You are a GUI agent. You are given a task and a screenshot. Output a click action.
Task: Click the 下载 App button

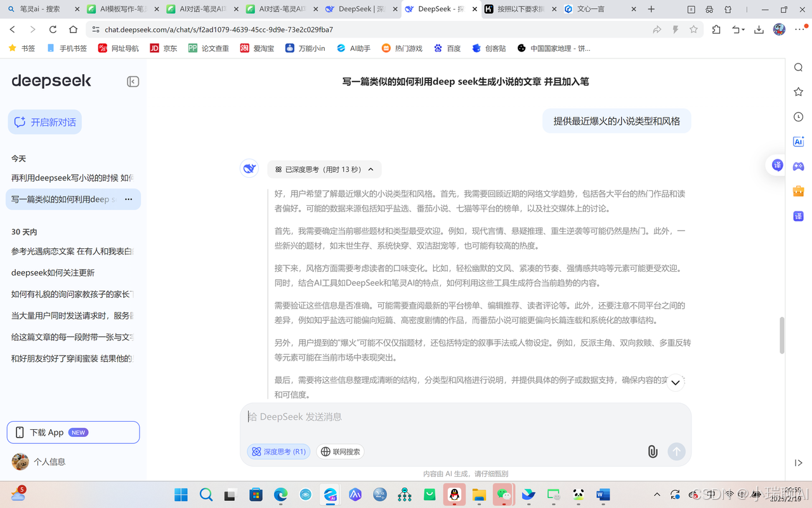click(x=73, y=432)
